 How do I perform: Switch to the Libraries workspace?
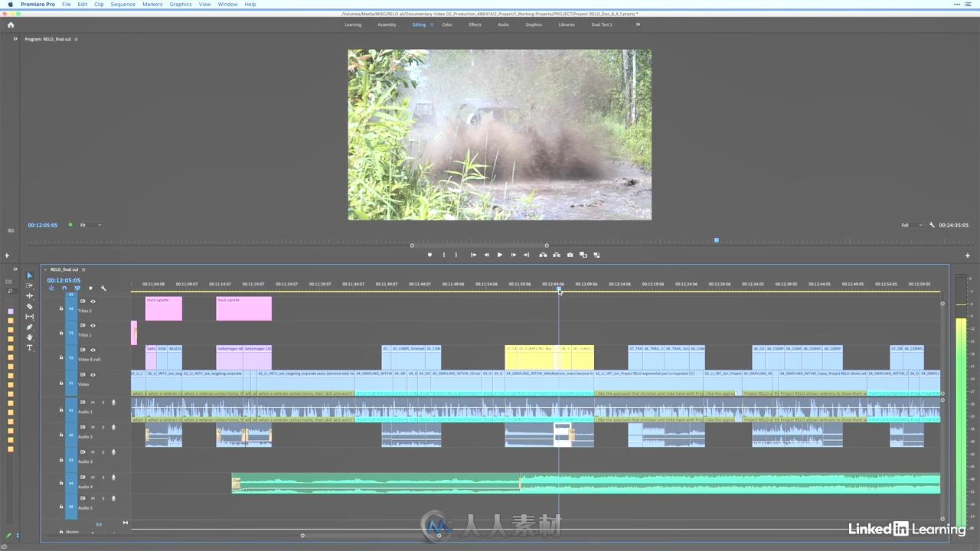pos(567,24)
